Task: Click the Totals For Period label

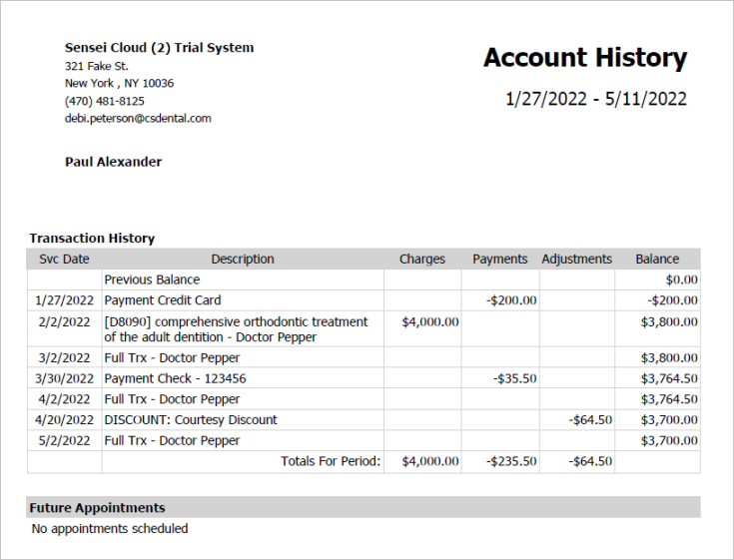Action: (x=331, y=461)
